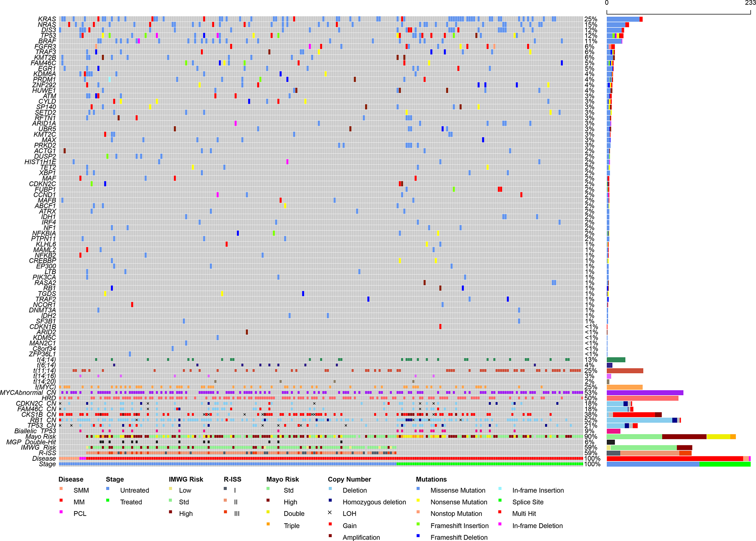Click the t(4;14) translocation row label

coord(46,360)
